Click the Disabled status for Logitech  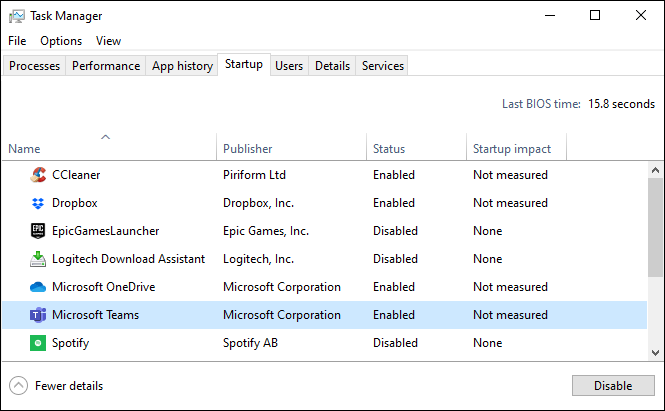395,259
